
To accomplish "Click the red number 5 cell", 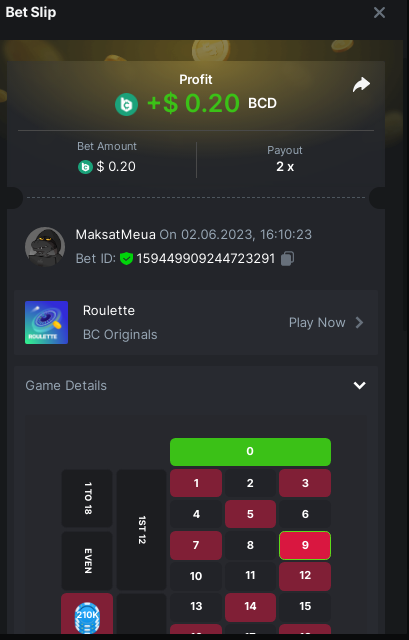I will tap(250, 514).
